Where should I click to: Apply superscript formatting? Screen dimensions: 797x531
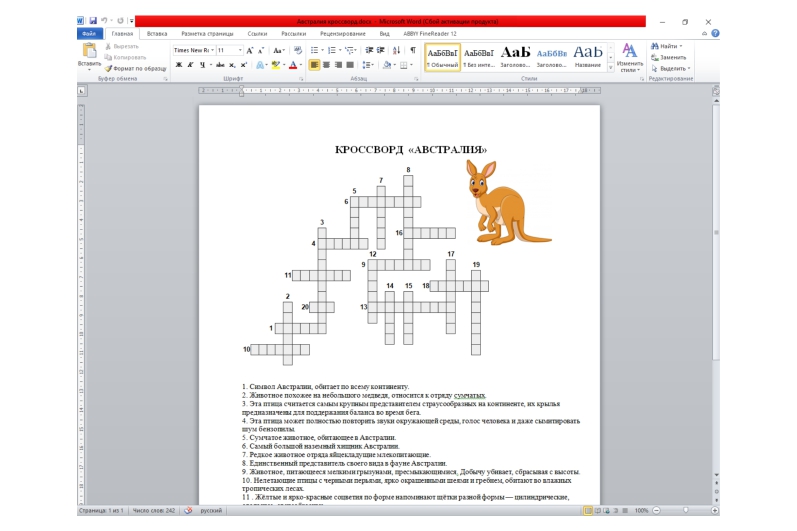243,65
